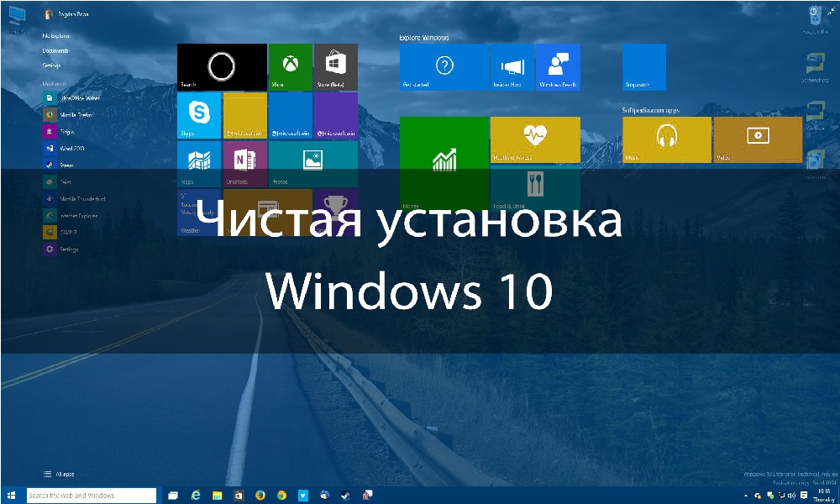This screenshot has height=504, width=840.
Task: Open Settings with the gear icon
Action: click(x=61, y=249)
